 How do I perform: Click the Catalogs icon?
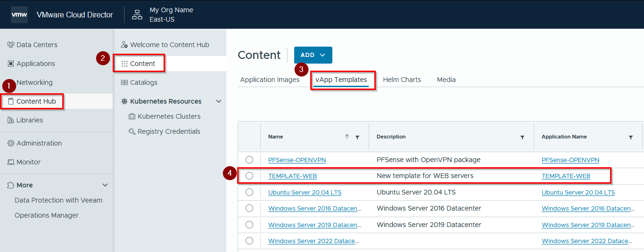tap(124, 82)
